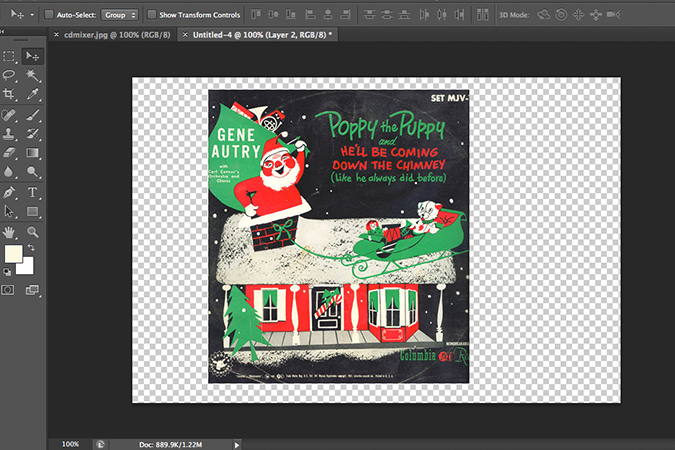
Task: Distribute vertical centers of layers
Action: pos(387,15)
